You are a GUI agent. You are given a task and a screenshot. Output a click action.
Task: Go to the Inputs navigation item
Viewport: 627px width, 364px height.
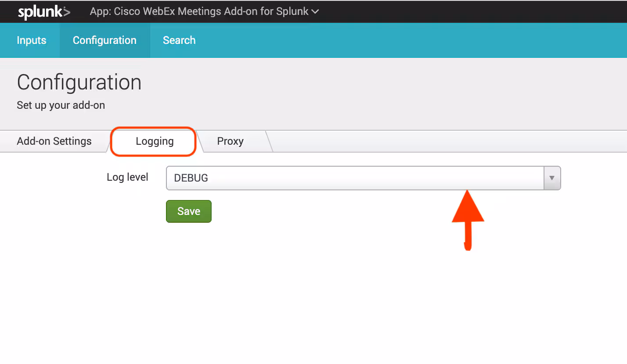[x=31, y=40]
